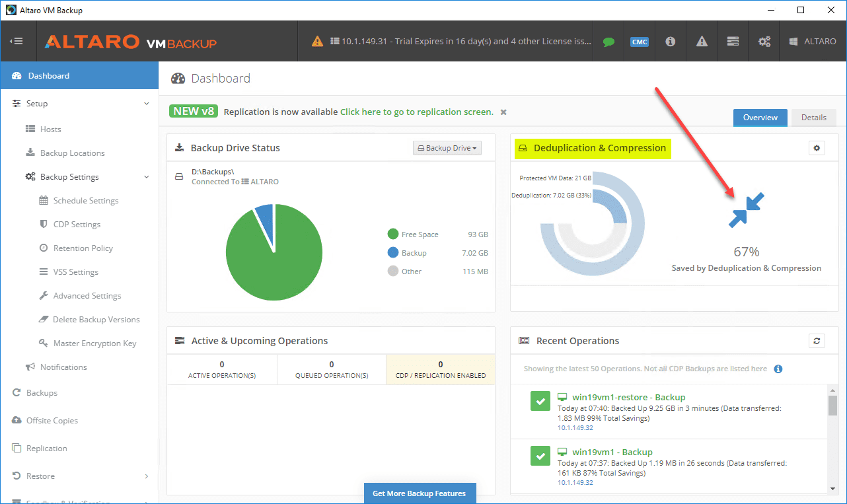The width and height of the screenshot is (847, 504).
Task: Click the info circle icon in header
Action: pyautogui.click(x=671, y=42)
